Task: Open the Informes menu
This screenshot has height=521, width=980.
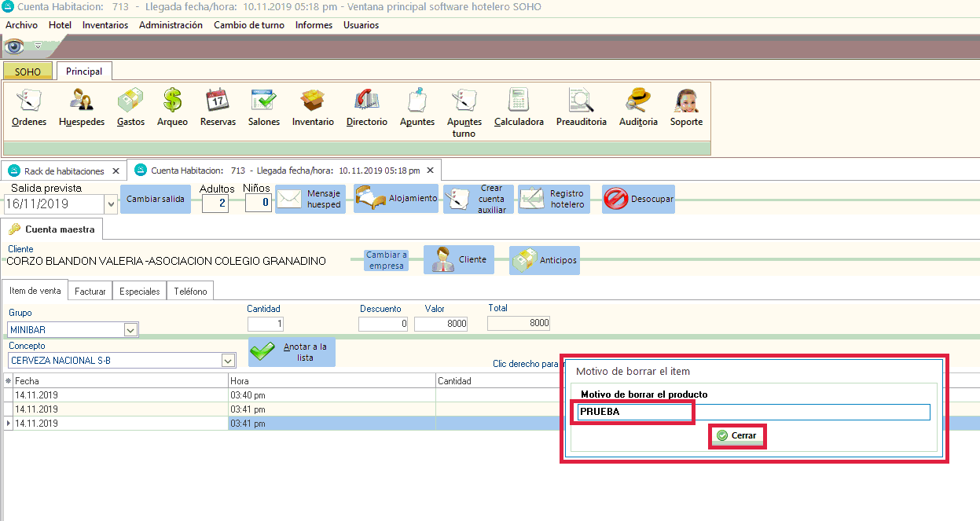Action: point(314,25)
